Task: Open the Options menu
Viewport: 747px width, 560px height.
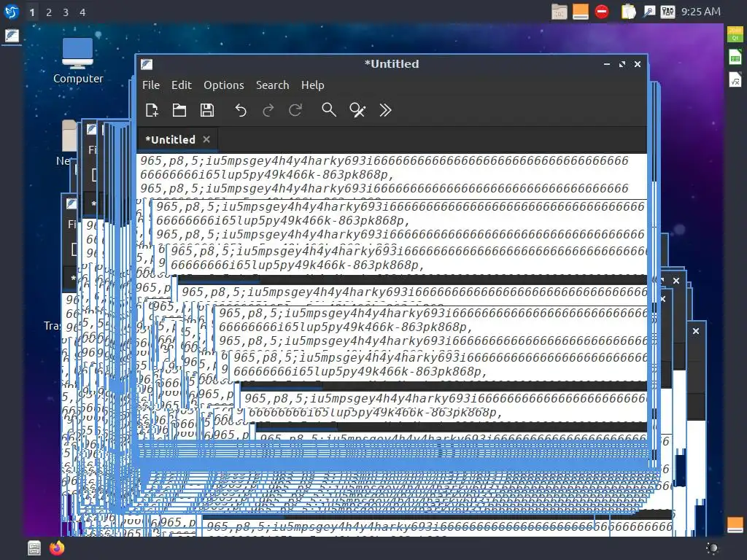Action: [x=224, y=85]
